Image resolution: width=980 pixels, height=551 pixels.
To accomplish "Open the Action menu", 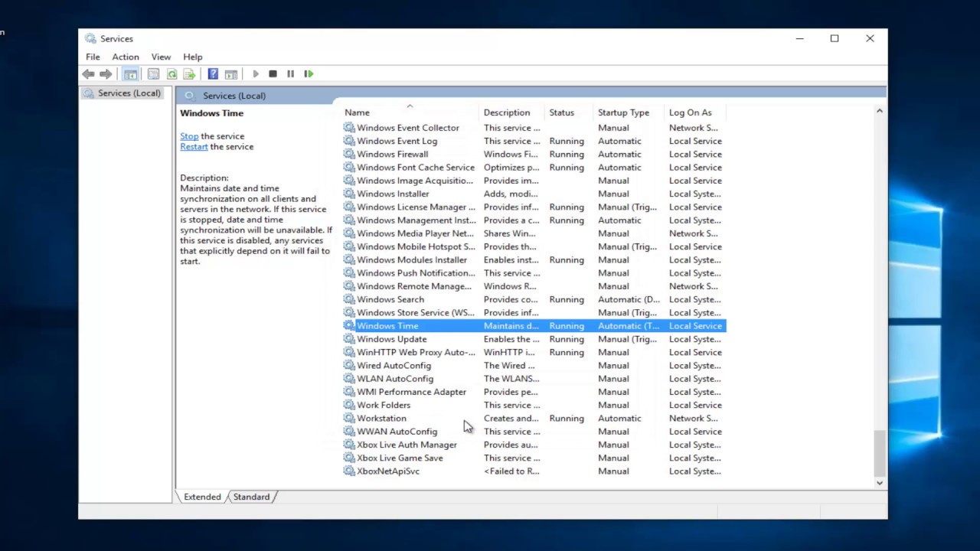I will click(126, 57).
